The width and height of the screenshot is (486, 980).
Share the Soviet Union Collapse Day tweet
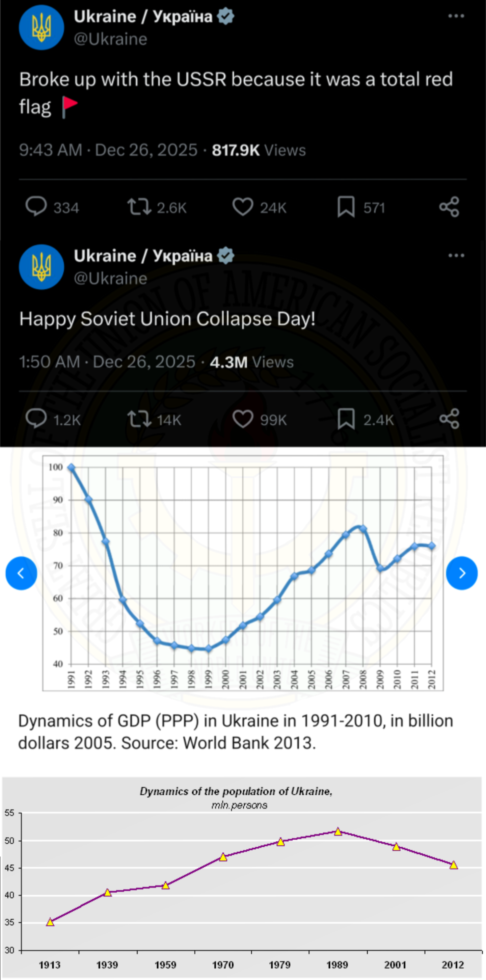click(449, 419)
